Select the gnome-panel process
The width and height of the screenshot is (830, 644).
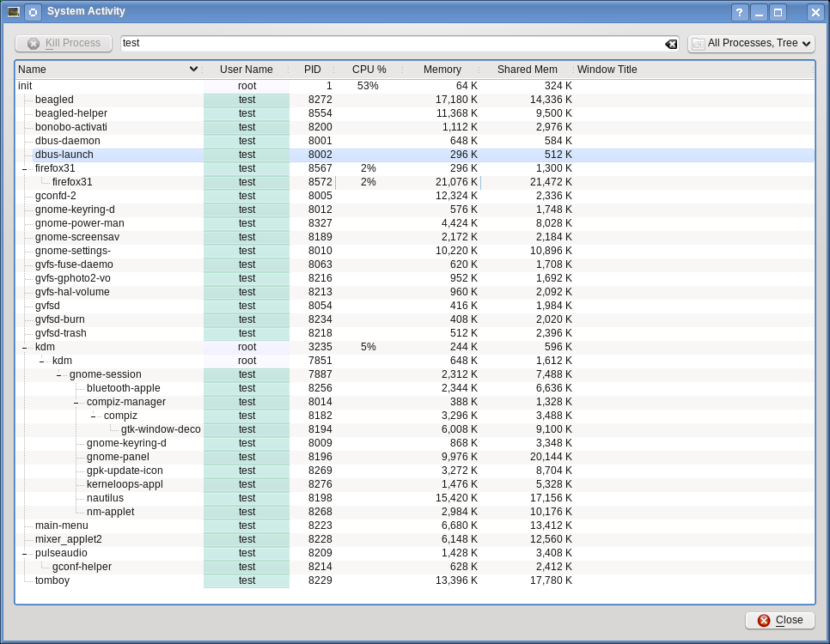[x=118, y=457]
